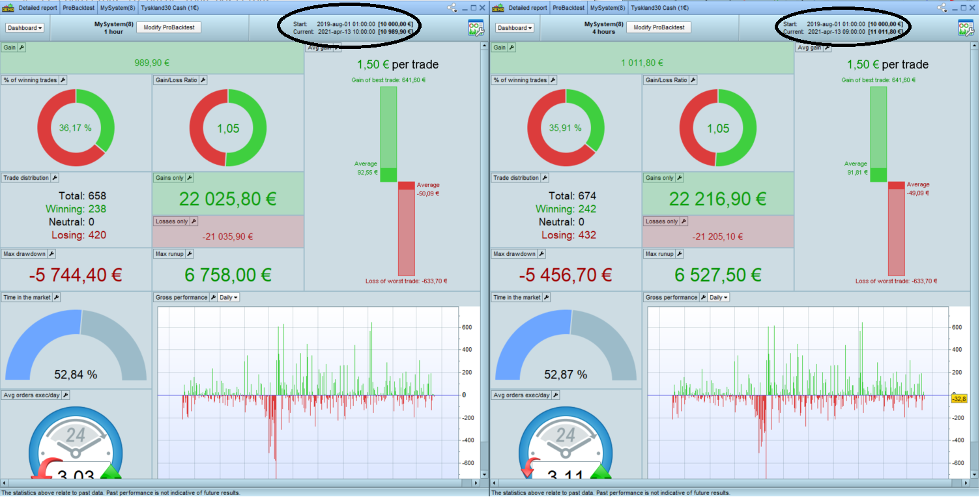Viewport: 980px width, 497px height.
Task: Click winning trades percentage 36,17 %
Action: (76, 128)
